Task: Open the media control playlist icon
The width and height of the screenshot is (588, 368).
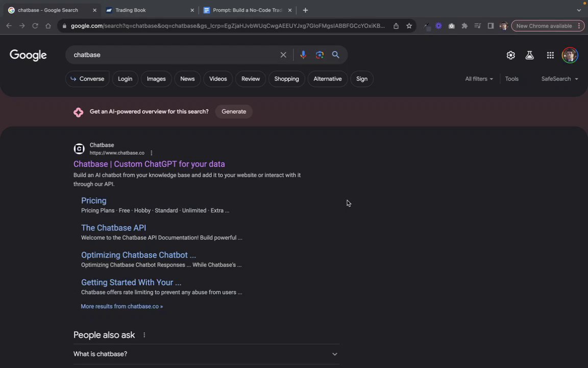Action: (x=477, y=26)
